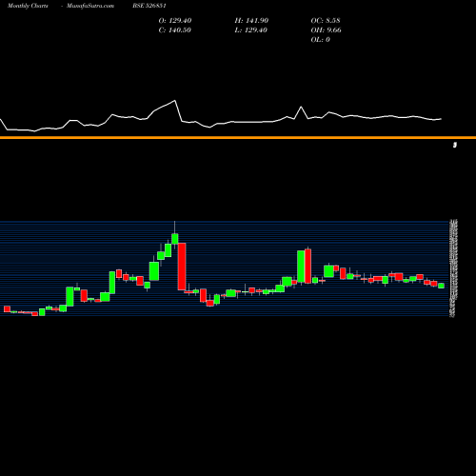
Task: Click the 'Monthly Charts' title text
Action: [28, 6]
